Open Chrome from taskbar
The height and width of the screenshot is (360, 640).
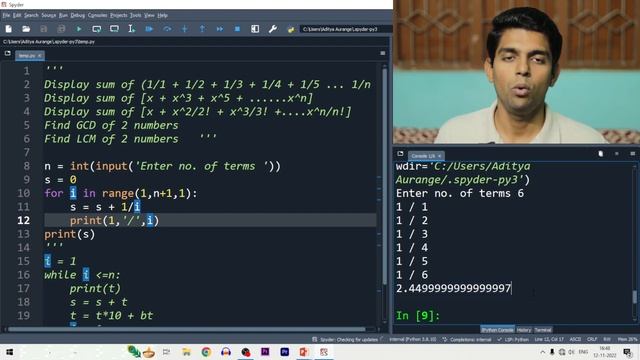click(206, 352)
